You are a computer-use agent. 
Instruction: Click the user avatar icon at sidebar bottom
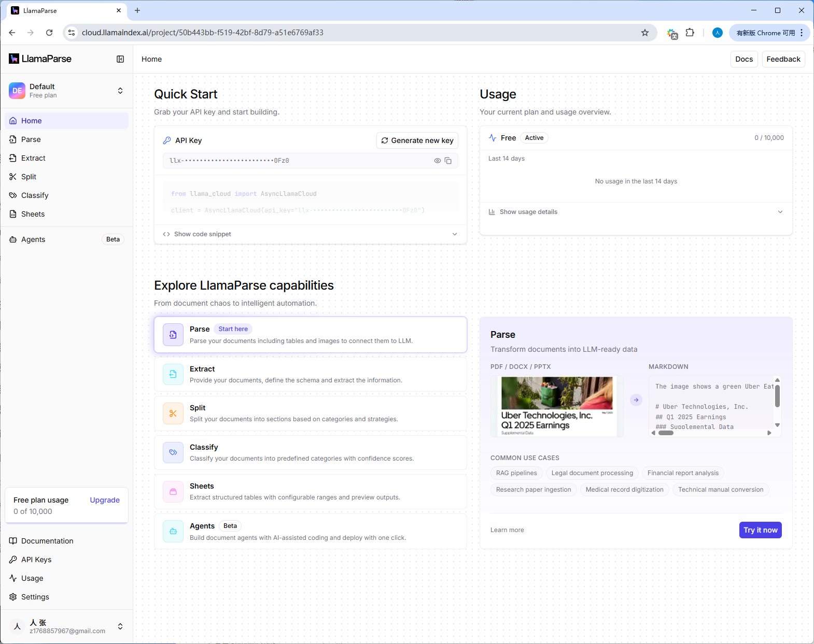click(17, 626)
